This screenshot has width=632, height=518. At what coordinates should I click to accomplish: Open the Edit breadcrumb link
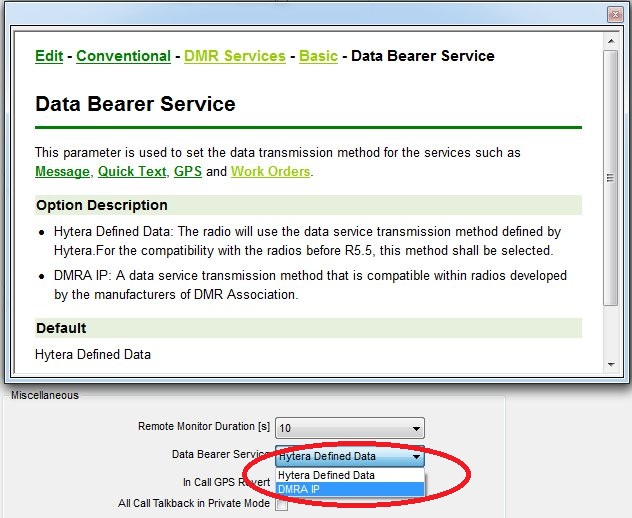[49, 56]
